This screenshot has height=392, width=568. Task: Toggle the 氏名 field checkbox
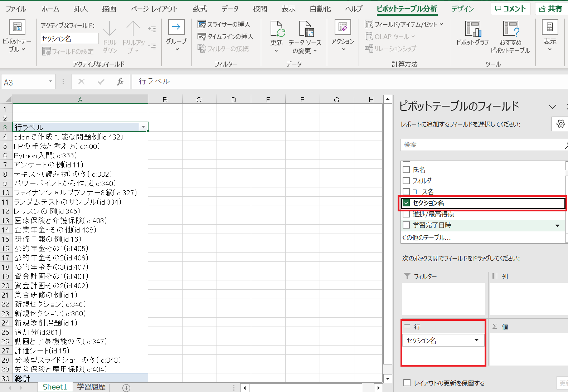point(406,170)
